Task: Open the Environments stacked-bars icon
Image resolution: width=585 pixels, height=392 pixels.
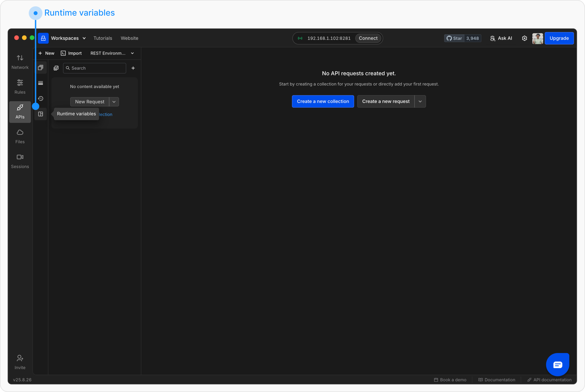Action: (40, 83)
